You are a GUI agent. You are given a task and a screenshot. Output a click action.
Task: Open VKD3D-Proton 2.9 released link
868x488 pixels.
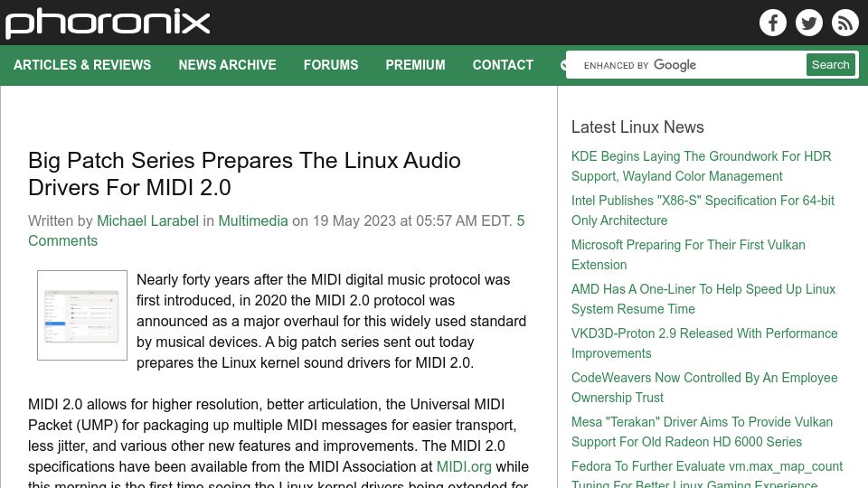pyautogui.click(x=704, y=343)
